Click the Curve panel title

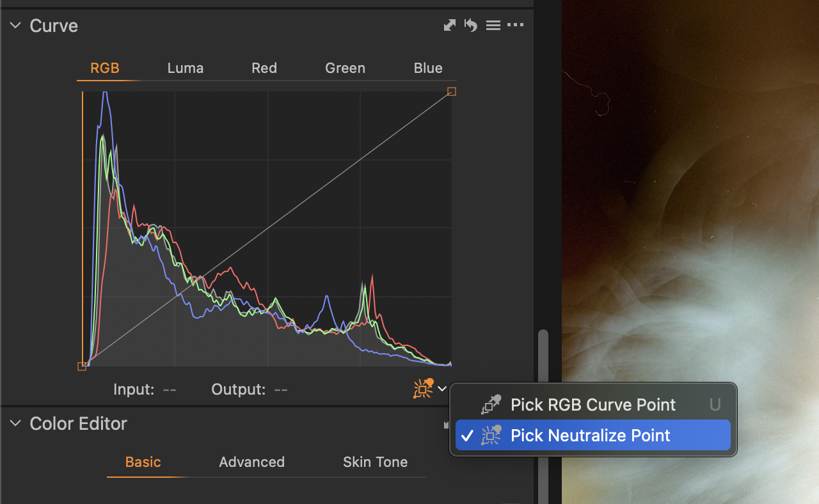(54, 26)
